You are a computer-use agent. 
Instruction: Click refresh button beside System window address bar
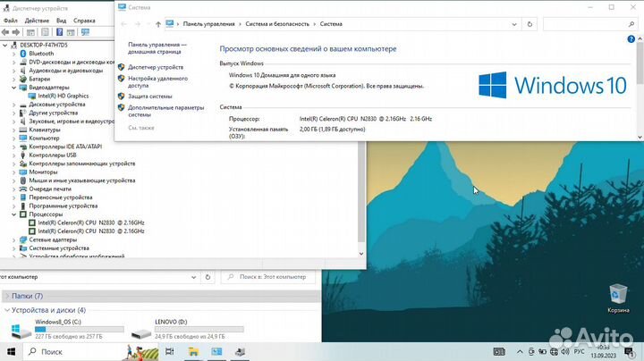click(x=530, y=24)
